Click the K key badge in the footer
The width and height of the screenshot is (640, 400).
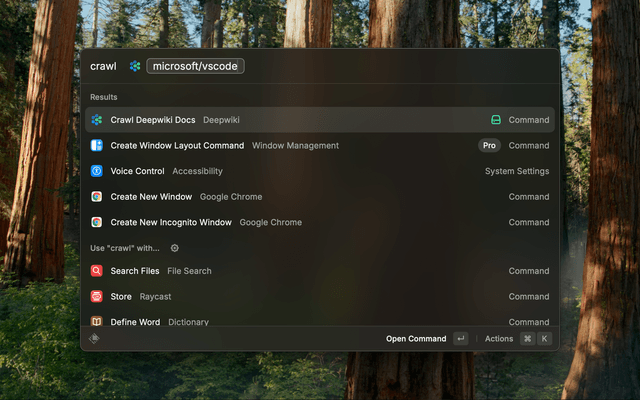tap(544, 338)
